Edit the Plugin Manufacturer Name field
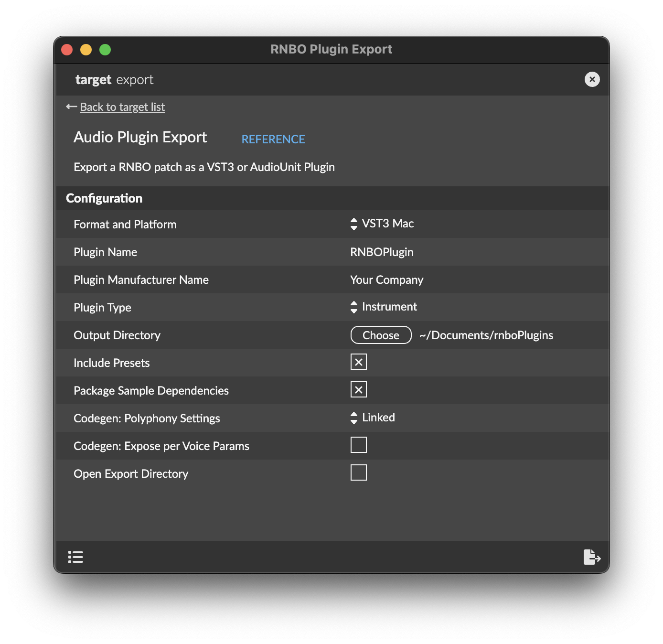 pos(387,279)
